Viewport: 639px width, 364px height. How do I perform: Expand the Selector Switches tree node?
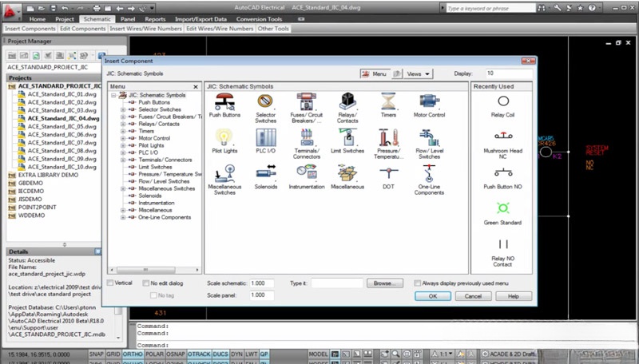123,109
